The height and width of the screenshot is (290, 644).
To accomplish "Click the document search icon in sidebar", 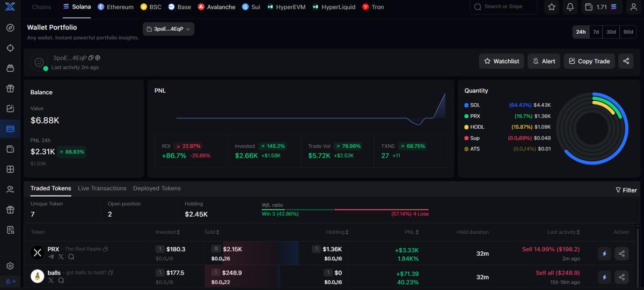I will coord(10,230).
